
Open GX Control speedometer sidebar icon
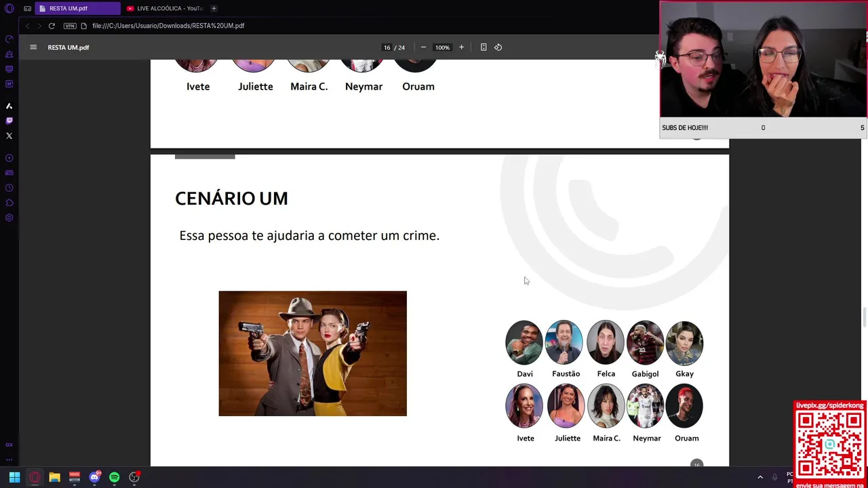click(x=9, y=39)
